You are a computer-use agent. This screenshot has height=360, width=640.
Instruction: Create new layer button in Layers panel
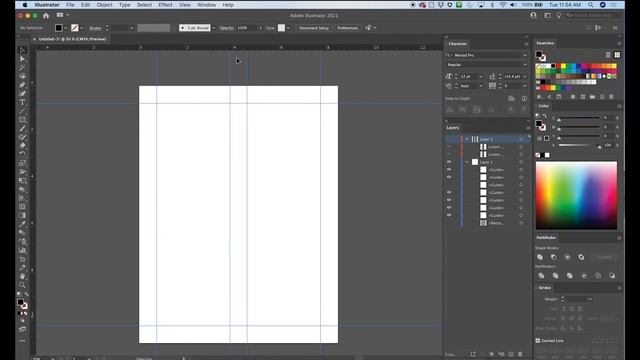point(511,354)
